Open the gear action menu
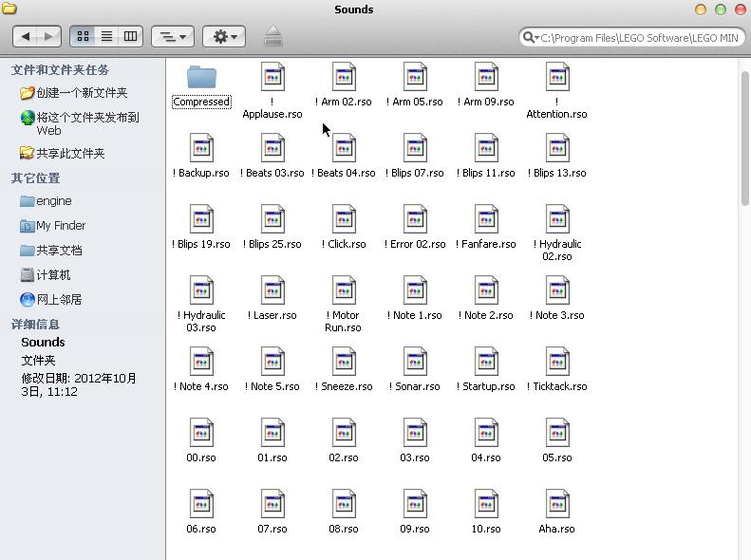The image size is (751, 560). 224,36
